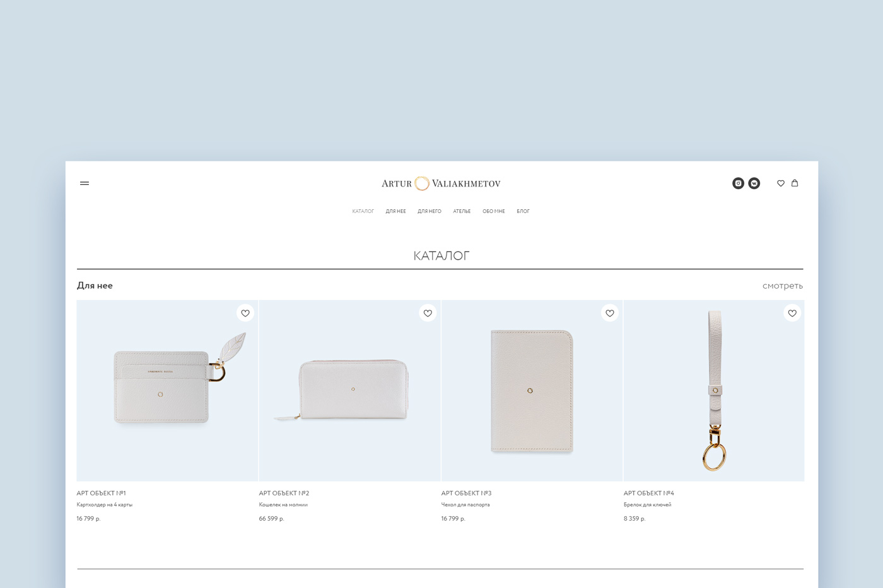This screenshot has height=588, width=883.
Task: Favorite the cardholder Арт Объект №1
Action: pos(245,313)
